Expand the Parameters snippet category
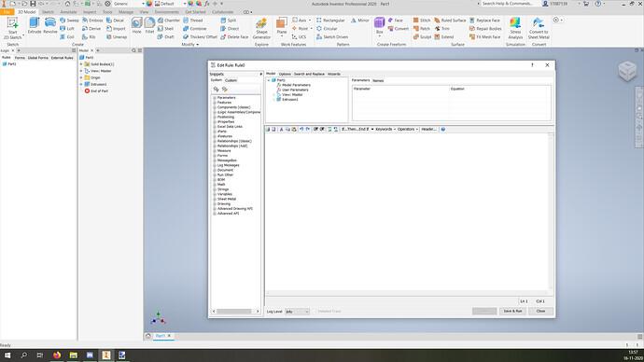The image size is (644, 362). pyautogui.click(x=215, y=98)
